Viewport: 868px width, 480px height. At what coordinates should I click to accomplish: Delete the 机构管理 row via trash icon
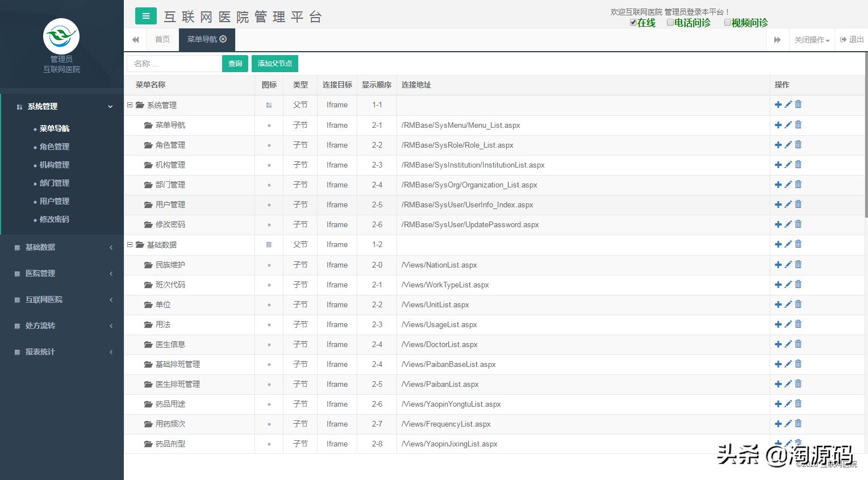(798, 165)
